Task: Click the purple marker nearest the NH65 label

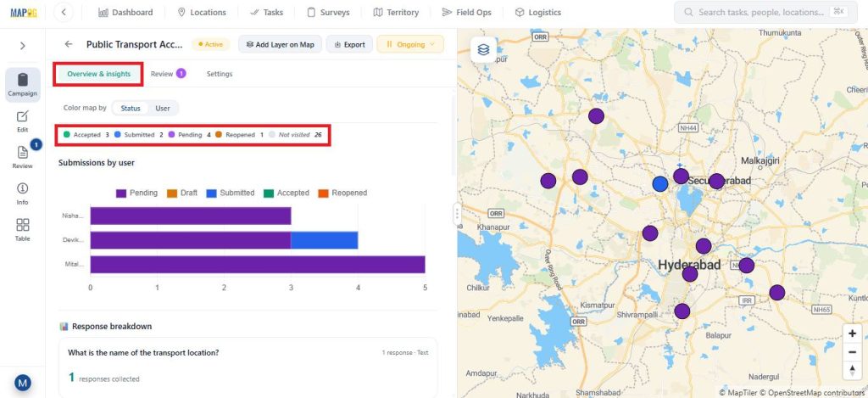Action: click(x=777, y=293)
